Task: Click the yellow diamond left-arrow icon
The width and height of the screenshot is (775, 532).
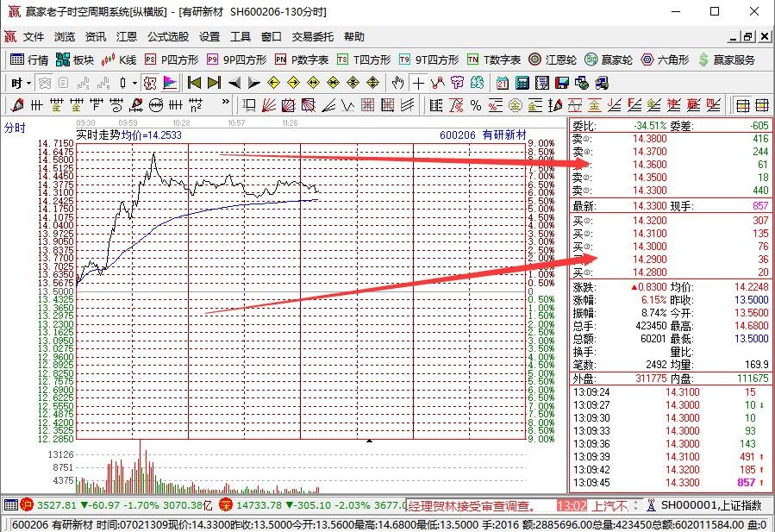Action: pos(273,83)
